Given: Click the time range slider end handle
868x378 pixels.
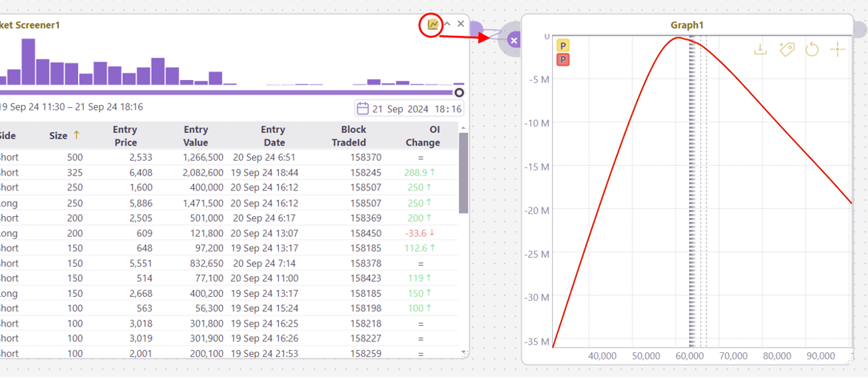Looking at the screenshot, I should pyautogui.click(x=459, y=92).
